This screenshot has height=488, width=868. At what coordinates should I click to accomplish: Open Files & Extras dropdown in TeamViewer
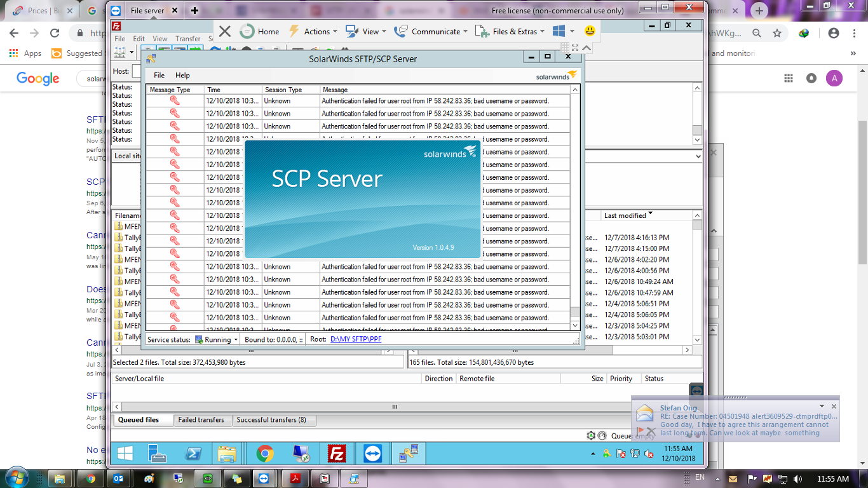pos(510,31)
